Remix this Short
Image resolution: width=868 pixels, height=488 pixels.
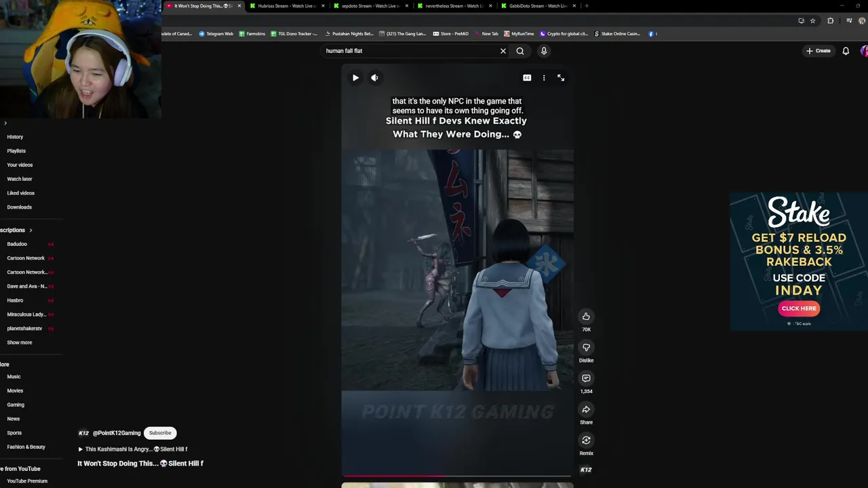(x=586, y=441)
